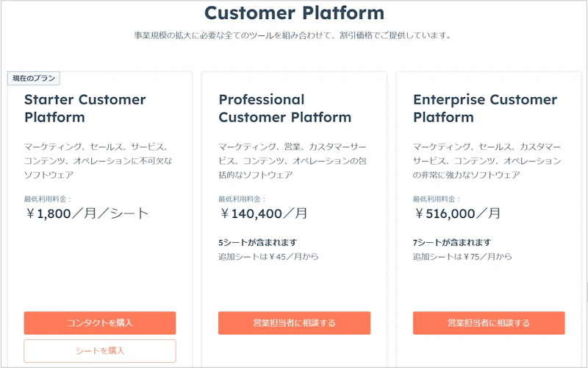Click 追加シートは¥75/月から text

coord(463,257)
